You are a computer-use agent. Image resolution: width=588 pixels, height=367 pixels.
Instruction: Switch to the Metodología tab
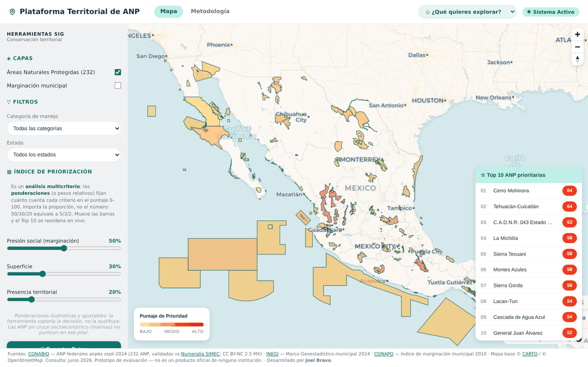[210, 11]
